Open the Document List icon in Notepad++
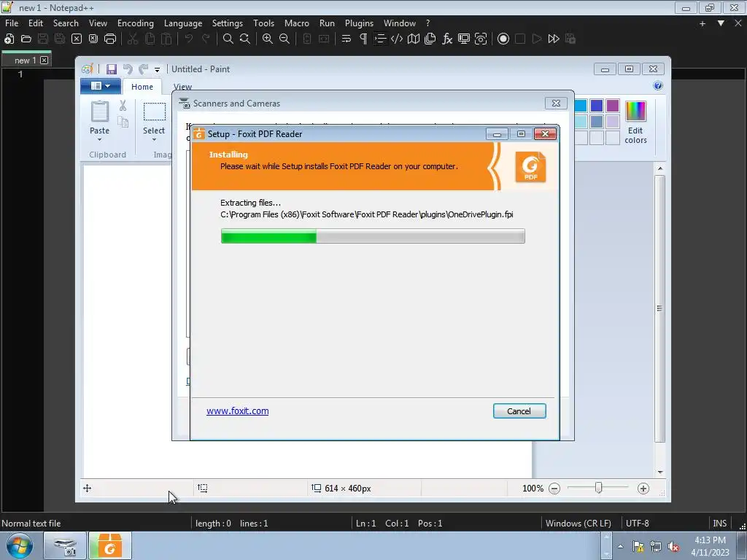Screen dimensions: 747x560 point(430,39)
